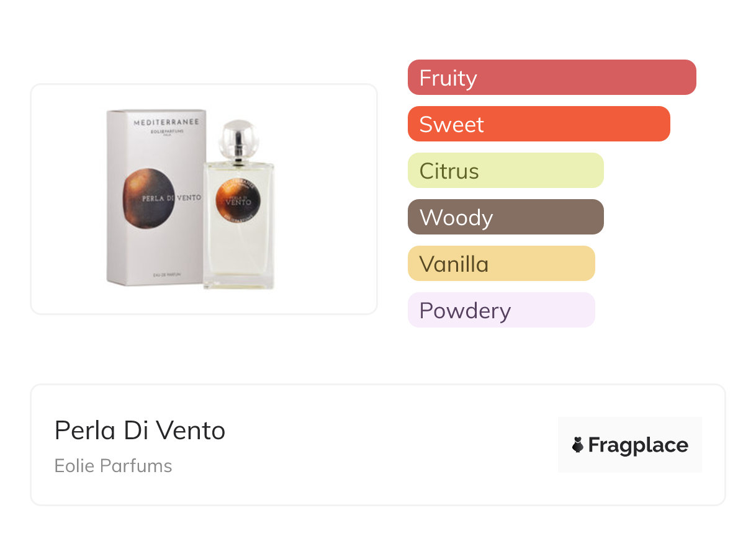
Task: Open the Perla Di Vento title link
Action: click(x=140, y=431)
